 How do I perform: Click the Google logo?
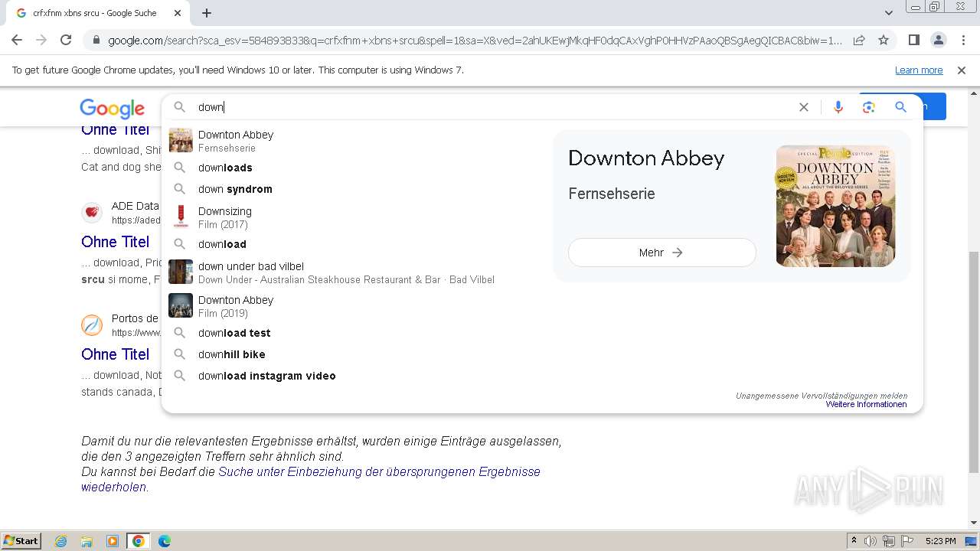(x=112, y=108)
